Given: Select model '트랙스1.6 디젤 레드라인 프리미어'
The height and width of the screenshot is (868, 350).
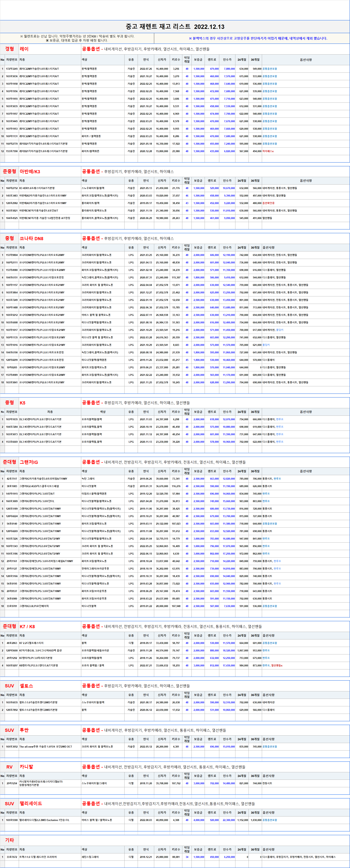Looking at the screenshot, I should tap(38, 857).
